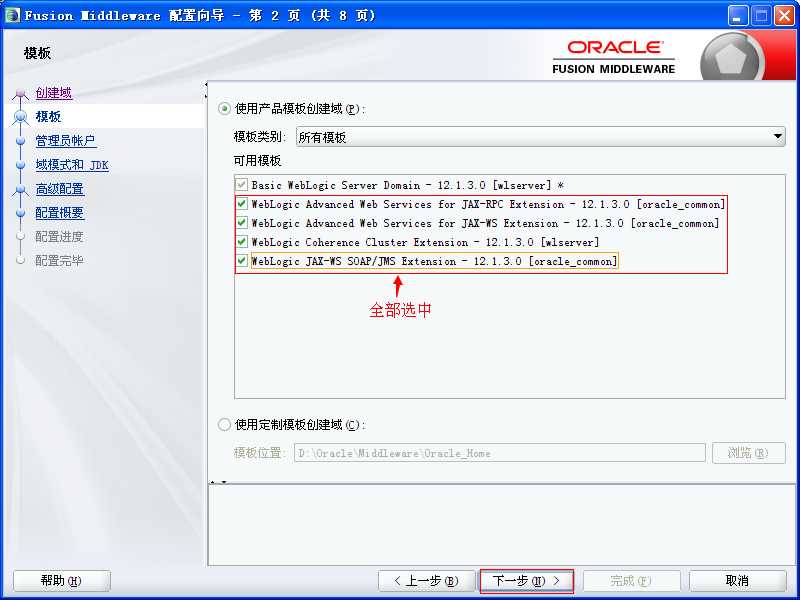This screenshot has height=600, width=800.
Task: Click the 模板位置 path field
Action: coord(499,453)
